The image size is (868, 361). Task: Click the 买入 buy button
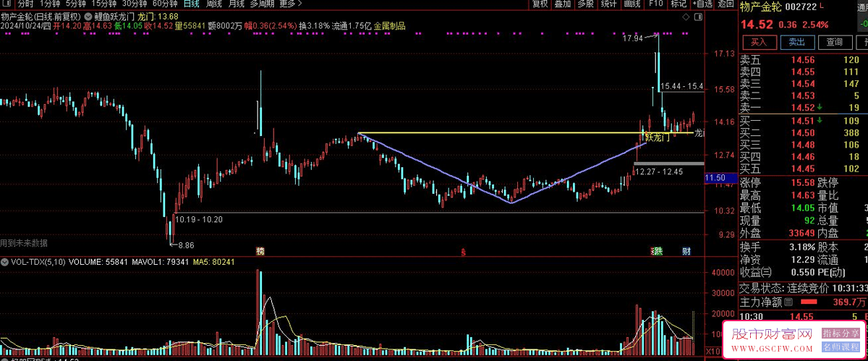[x=759, y=43]
